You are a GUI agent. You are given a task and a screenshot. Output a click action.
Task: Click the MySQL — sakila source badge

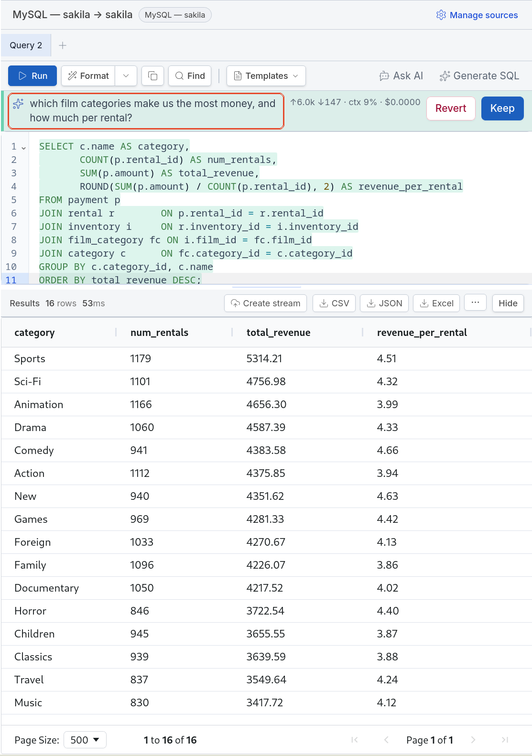tap(175, 15)
